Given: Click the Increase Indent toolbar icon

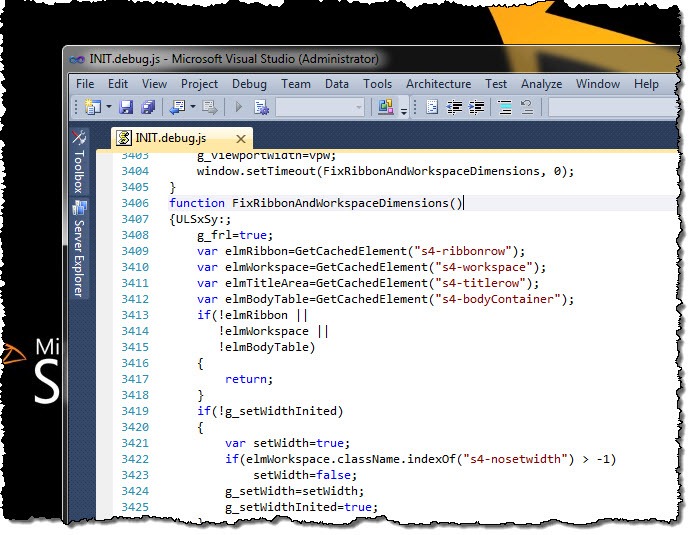Looking at the screenshot, I should pos(476,107).
